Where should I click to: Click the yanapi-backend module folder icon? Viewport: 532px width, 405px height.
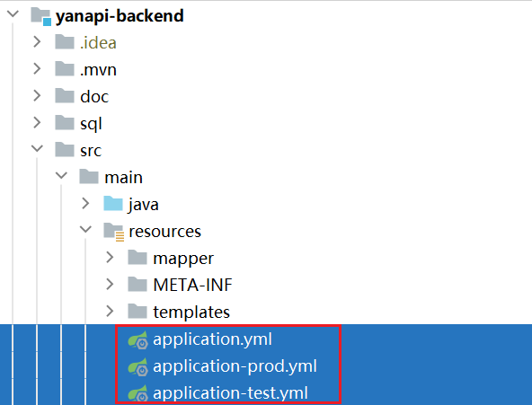pos(40,16)
